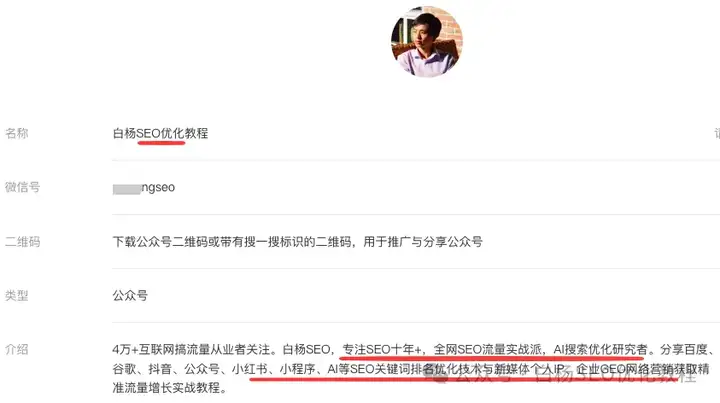Select the account name 白杨SEO优化教程

[x=160, y=133]
